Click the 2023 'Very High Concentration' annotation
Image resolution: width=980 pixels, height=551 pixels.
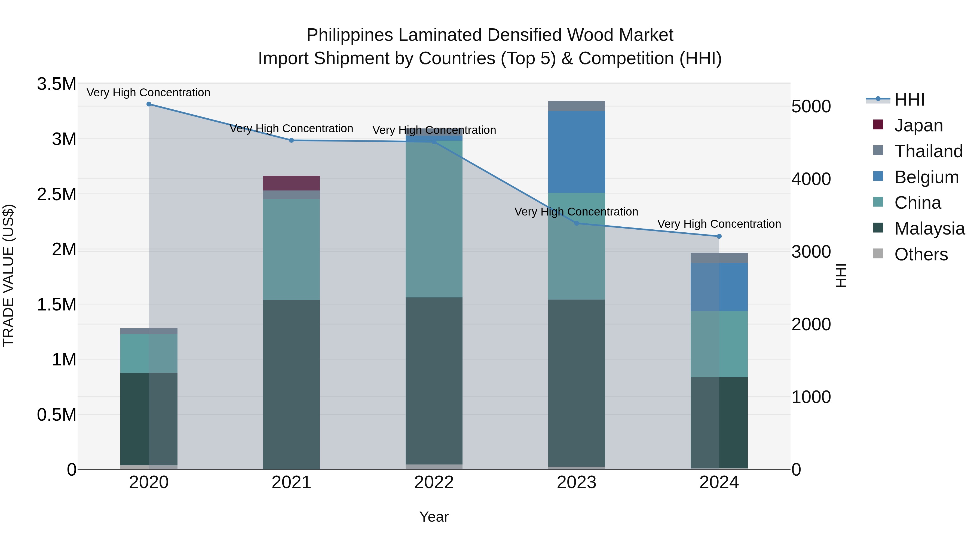[576, 211]
